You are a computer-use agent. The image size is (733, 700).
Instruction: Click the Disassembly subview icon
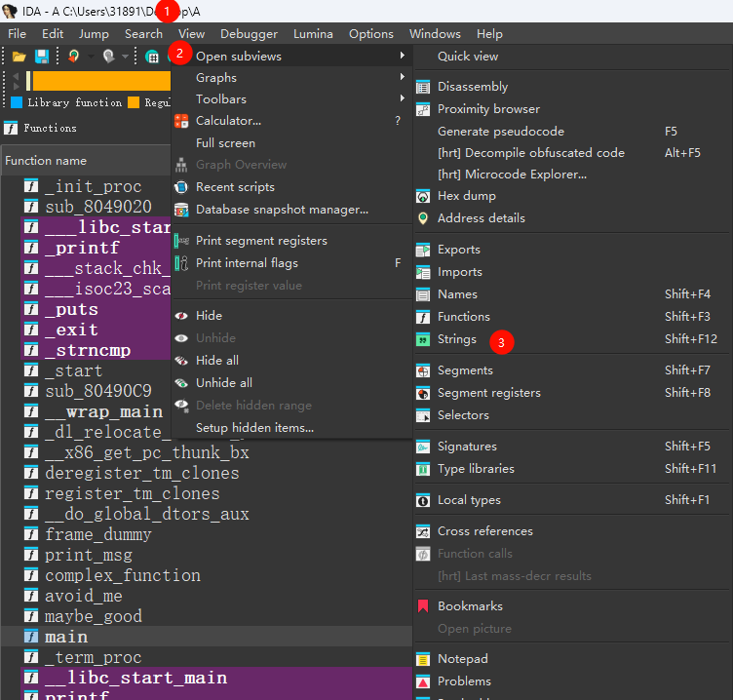pos(423,87)
